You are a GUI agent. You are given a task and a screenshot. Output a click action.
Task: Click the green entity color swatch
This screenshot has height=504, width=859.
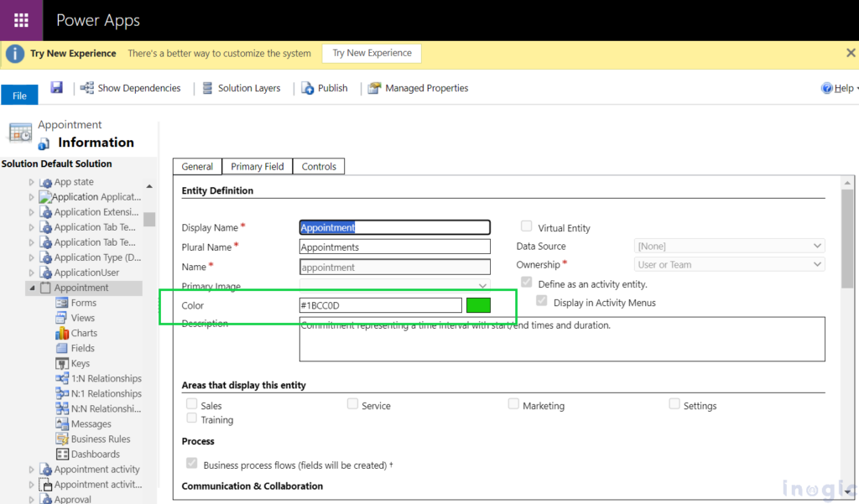tap(478, 304)
